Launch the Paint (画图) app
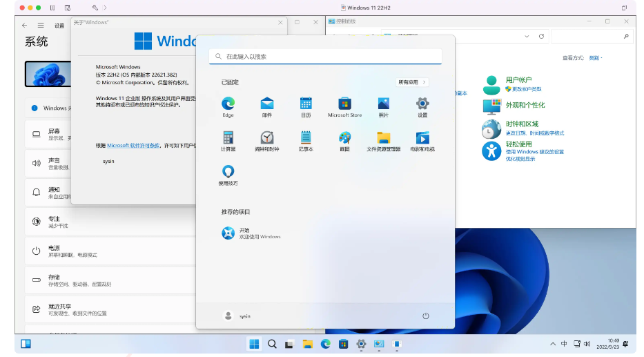 pos(344,141)
